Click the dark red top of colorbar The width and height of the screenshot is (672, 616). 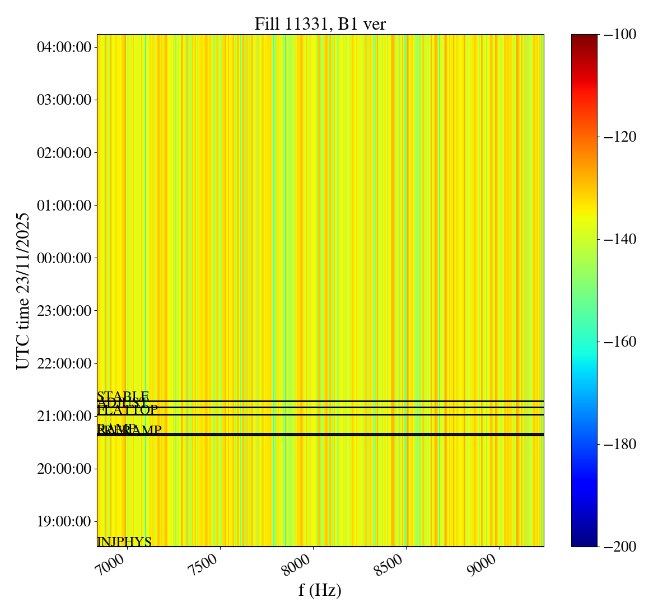point(584,38)
